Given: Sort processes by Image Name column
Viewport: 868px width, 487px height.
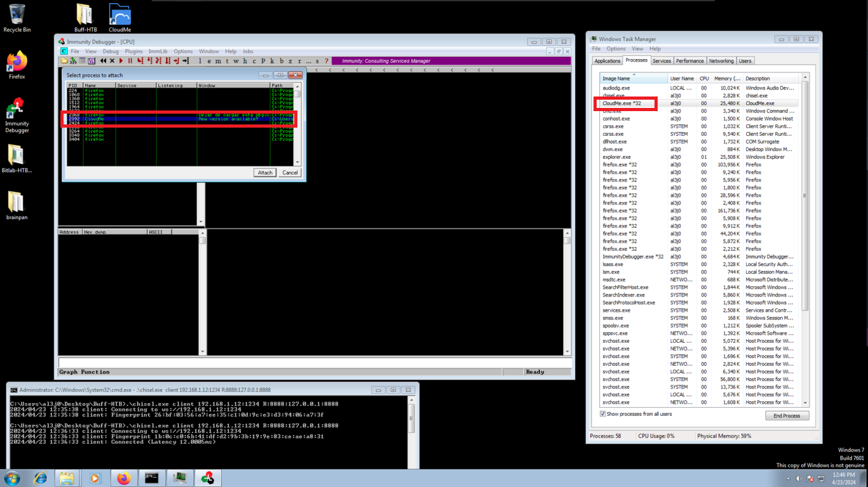Looking at the screenshot, I should (x=633, y=78).
